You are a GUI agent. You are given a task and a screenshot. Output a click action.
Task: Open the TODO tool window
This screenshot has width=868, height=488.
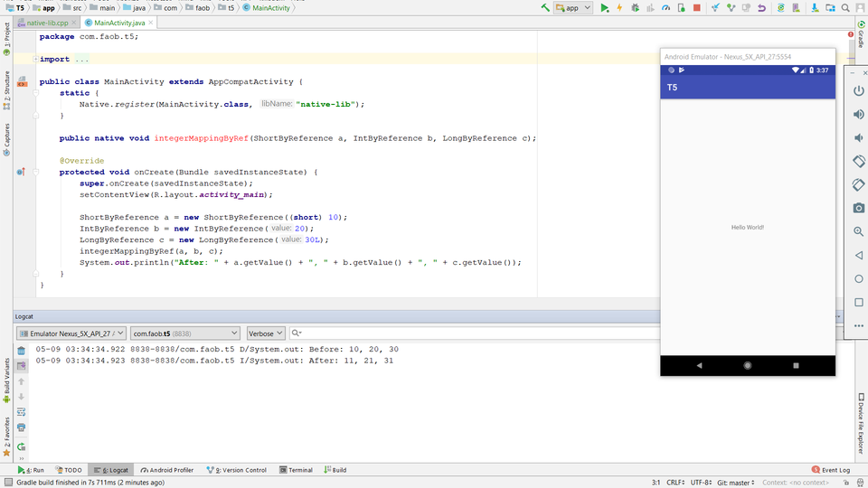click(x=69, y=470)
